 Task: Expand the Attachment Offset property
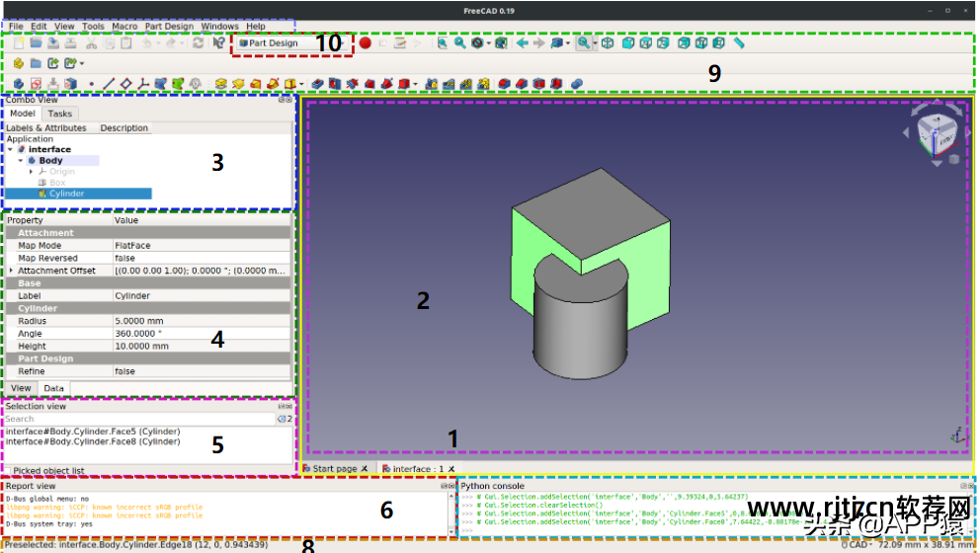pyautogui.click(x=11, y=271)
